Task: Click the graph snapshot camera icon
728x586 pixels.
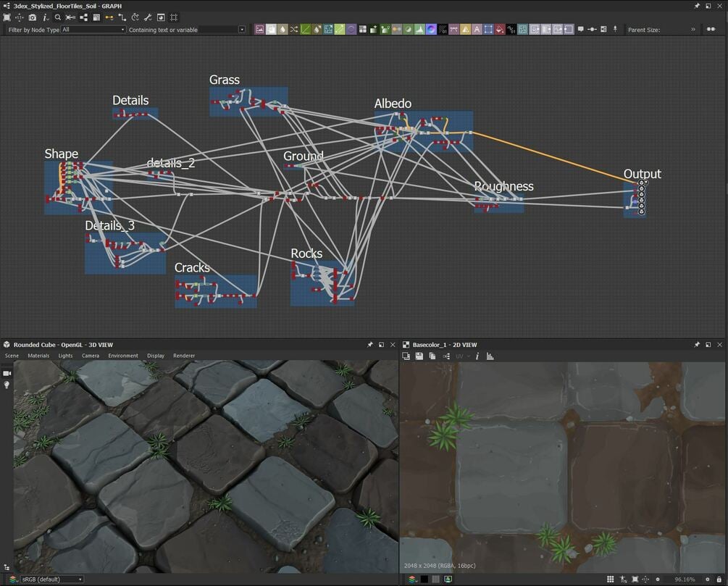Action: pyautogui.click(x=32, y=17)
